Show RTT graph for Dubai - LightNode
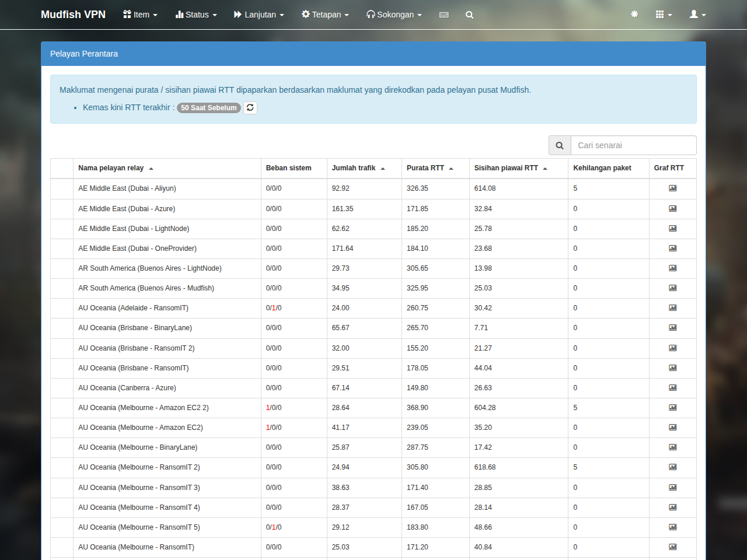 coord(673,229)
